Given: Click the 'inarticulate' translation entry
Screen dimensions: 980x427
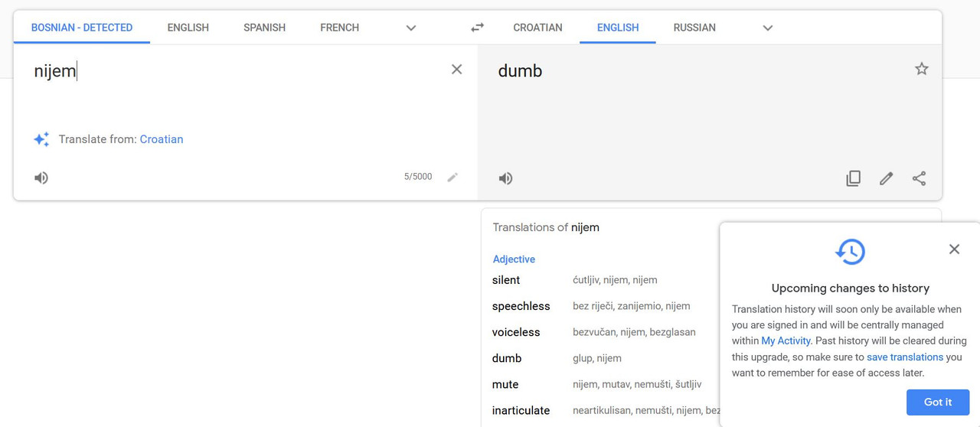Looking at the screenshot, I should 521,410.
